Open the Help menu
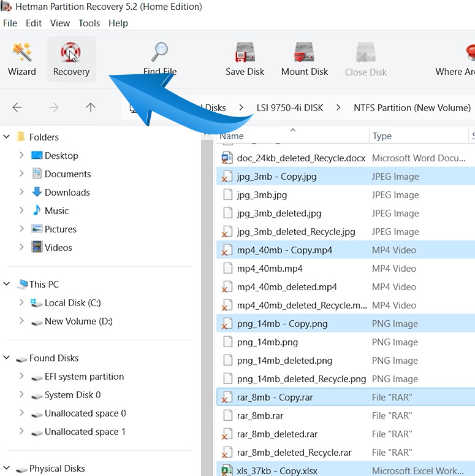Viewport: 475px width, 476px height. click(118, 23)
